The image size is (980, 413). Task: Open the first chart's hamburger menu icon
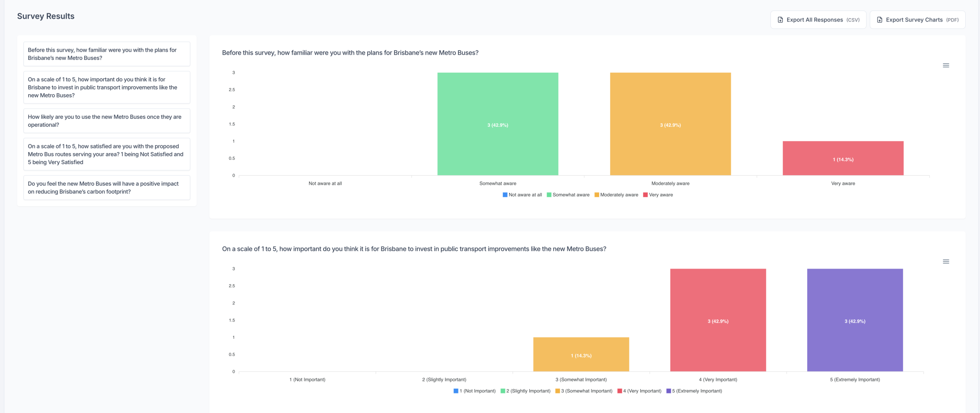[946, 66]
